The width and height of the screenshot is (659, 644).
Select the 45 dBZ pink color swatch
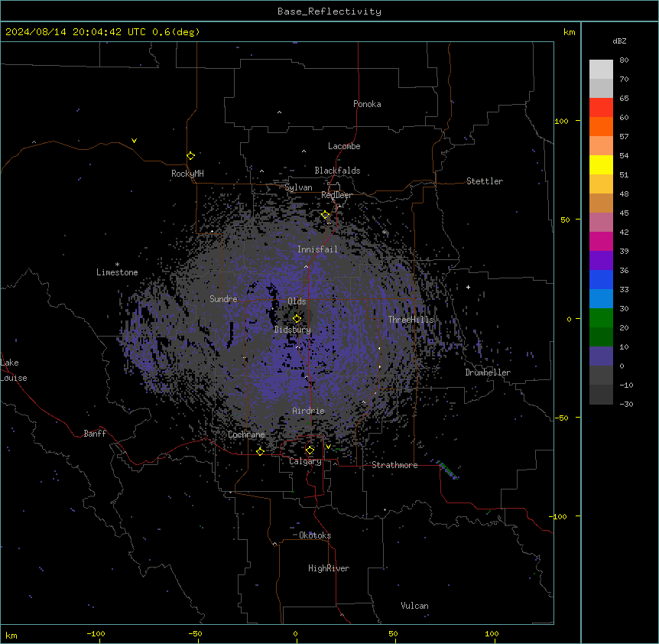coord(601,222)
